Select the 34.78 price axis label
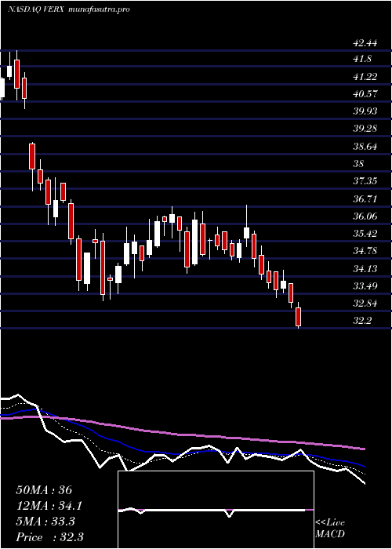 365,251
